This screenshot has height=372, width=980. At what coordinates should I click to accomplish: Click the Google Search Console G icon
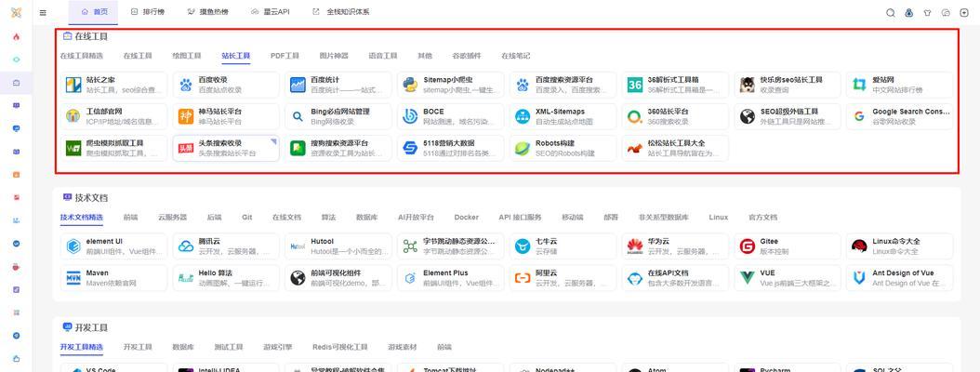pos(859,116)
